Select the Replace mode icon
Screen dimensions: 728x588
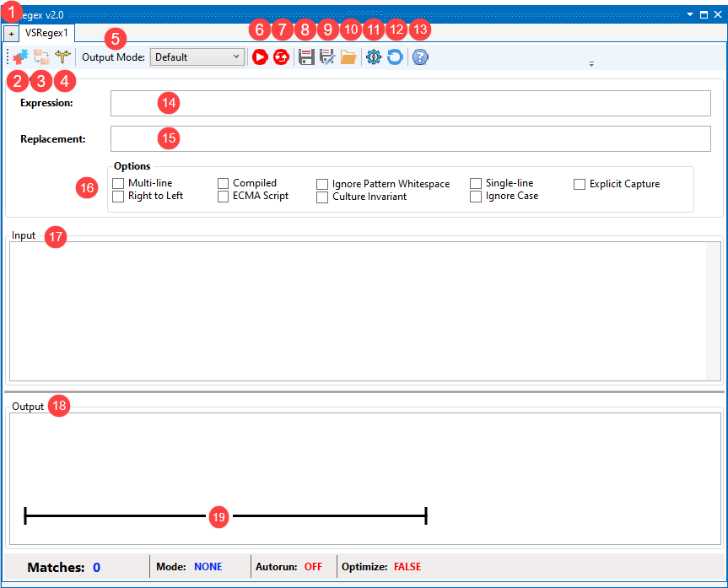click(41, 57)
